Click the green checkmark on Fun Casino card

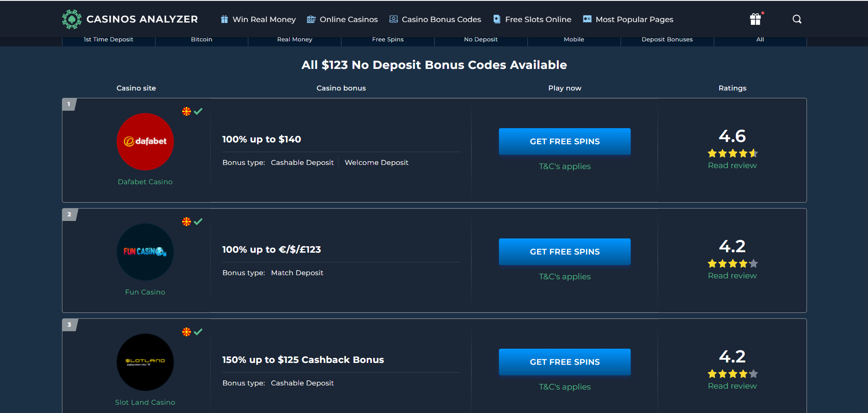(198, 221)
